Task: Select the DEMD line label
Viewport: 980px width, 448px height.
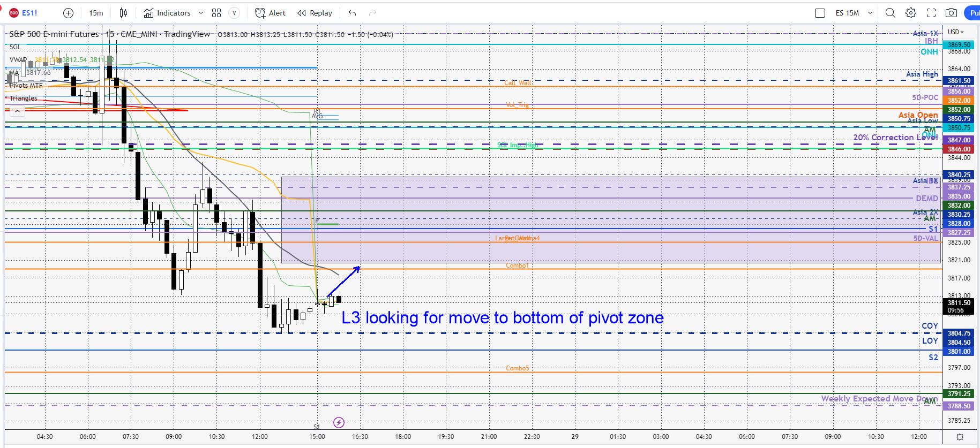Action: coord(927,199)
